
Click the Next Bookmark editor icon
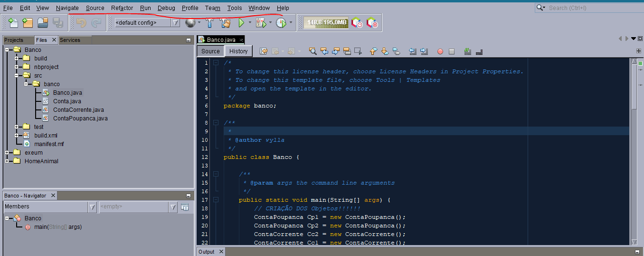pyautogui.click(x=385, y=51)
